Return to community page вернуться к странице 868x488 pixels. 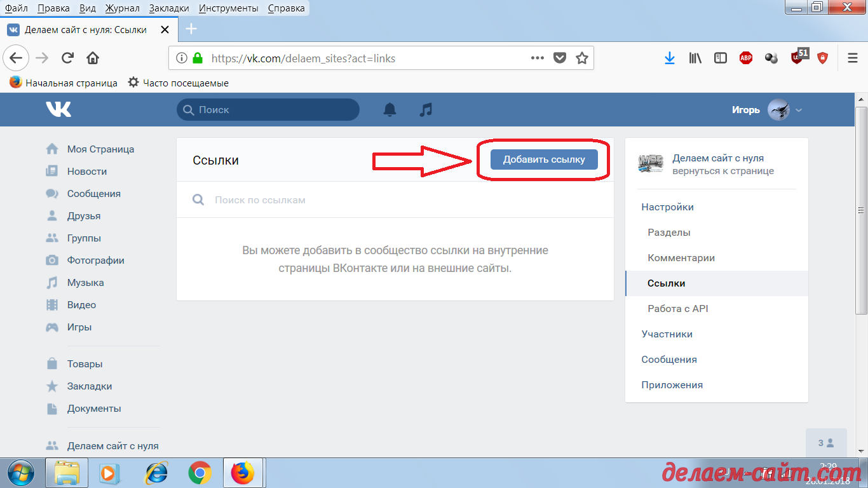pyautogui.click(x=723, y=171)
